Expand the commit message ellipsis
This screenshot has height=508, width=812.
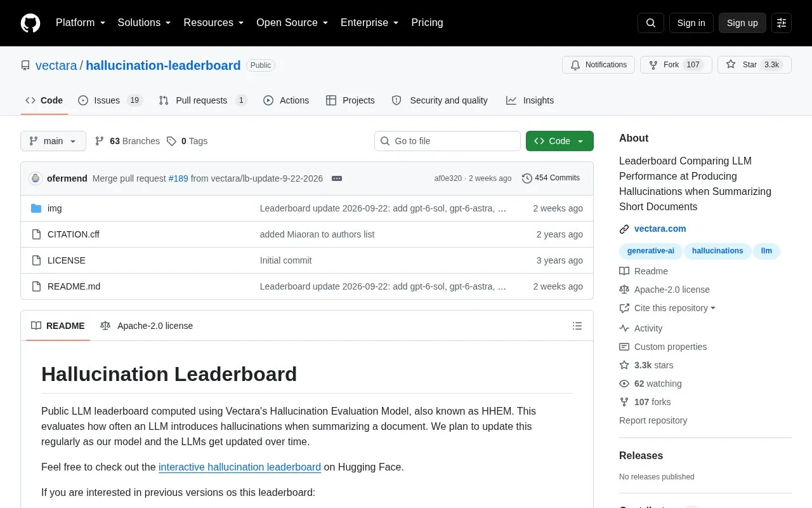point(337,178)
